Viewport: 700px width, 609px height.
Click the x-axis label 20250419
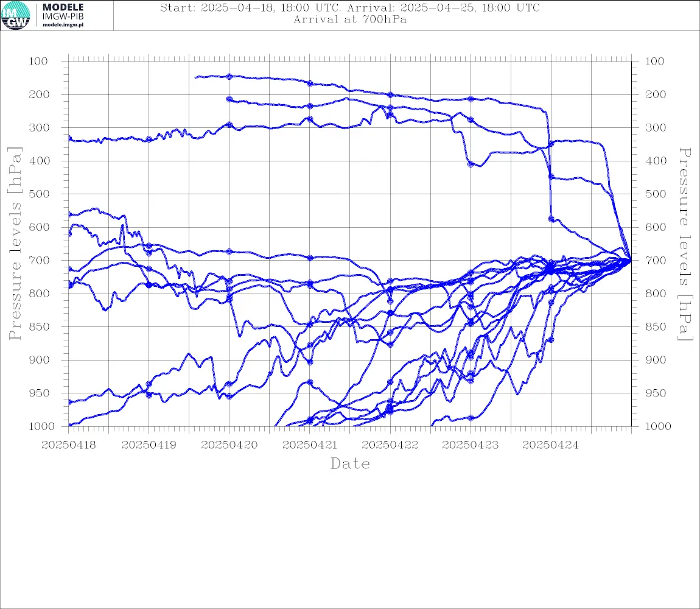tap(149, 445)
